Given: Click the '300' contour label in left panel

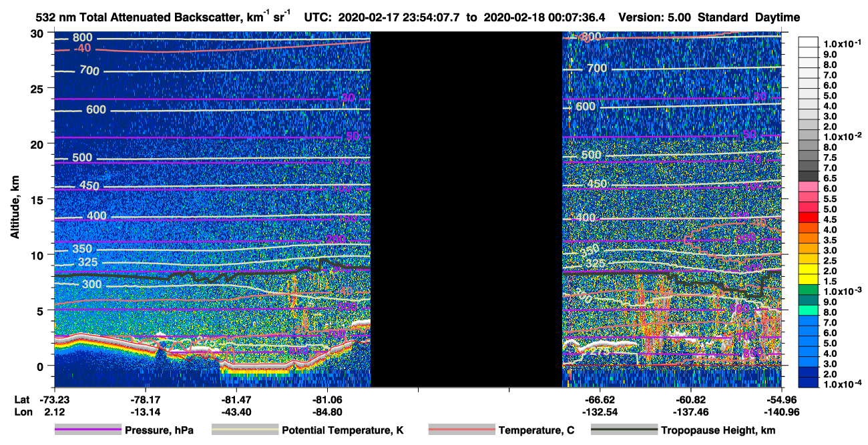Looking at the screenshot, I should (91, 285).
